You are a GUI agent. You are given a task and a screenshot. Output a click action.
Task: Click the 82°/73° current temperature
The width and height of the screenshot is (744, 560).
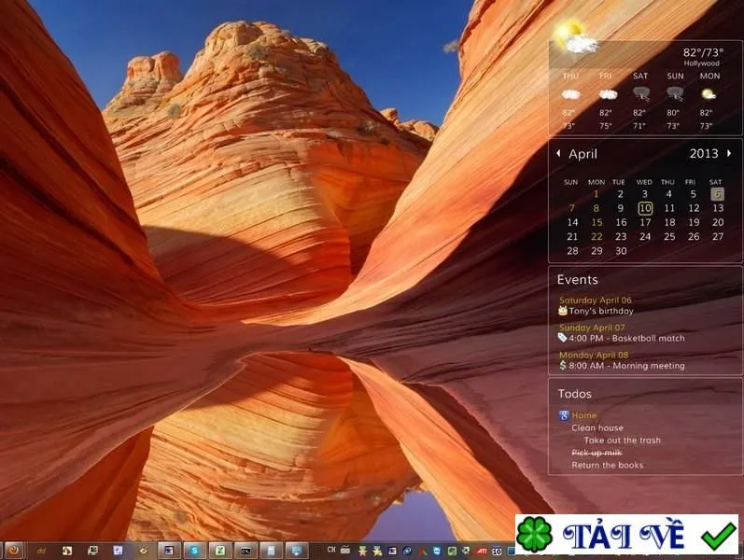point(703,52)
